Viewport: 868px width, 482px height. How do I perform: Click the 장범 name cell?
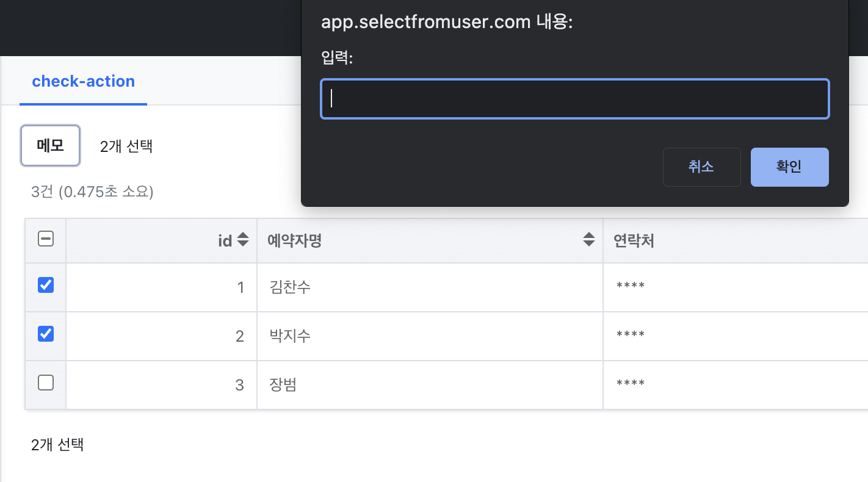tap(283, 385)
